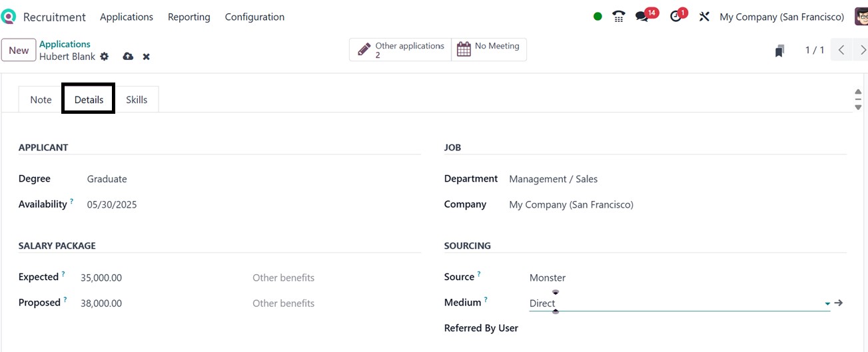Click the bookmark icon near the pager
Viewport: 868px width, 352px height.
[779, 51]
